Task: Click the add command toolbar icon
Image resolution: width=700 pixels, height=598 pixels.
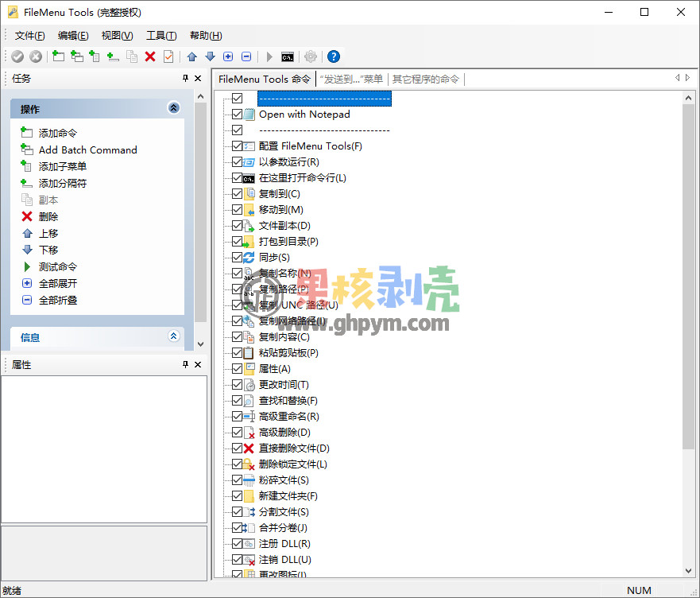Action: pyautogui.click(x=59, y=56)
